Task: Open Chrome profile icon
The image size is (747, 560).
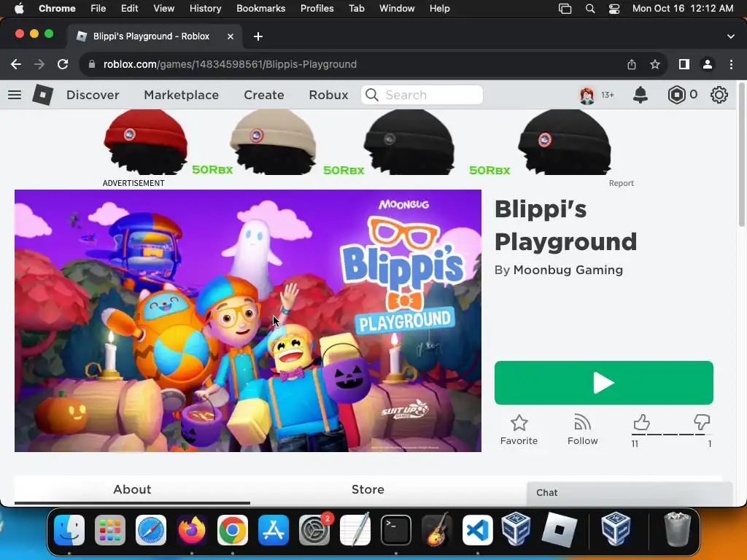Action: pyautogui.click(x=708, y=64)
